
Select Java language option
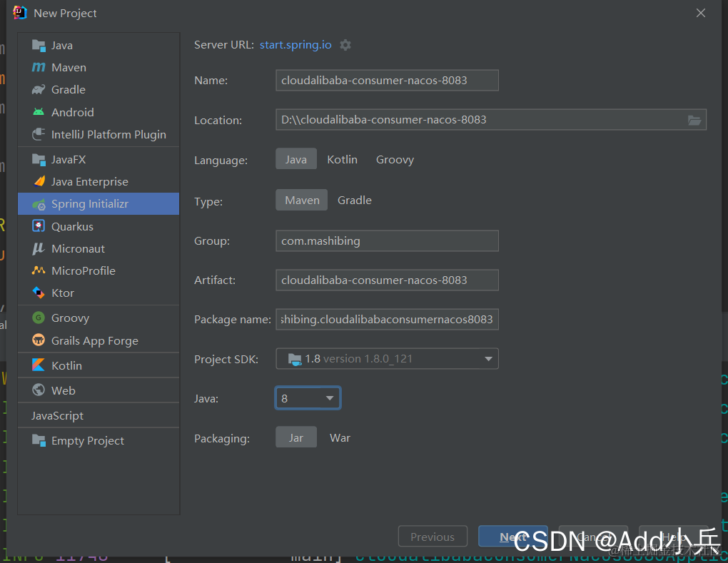[x=295, y=159]
